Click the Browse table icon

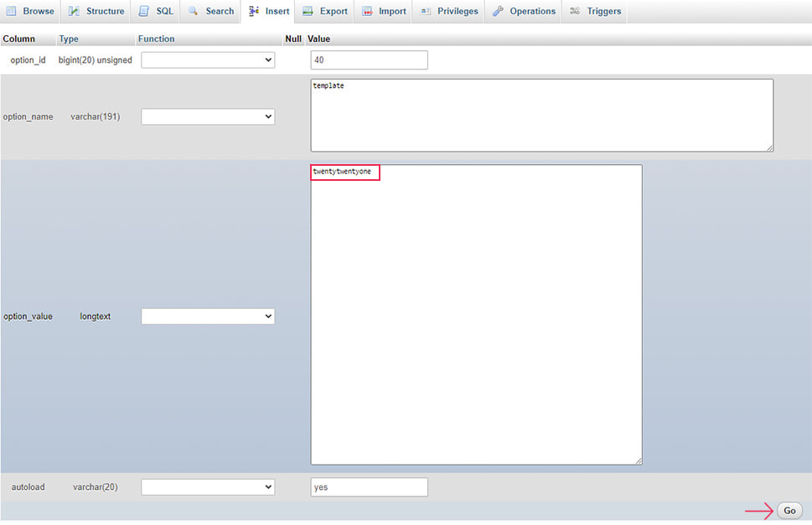[12, 11]
